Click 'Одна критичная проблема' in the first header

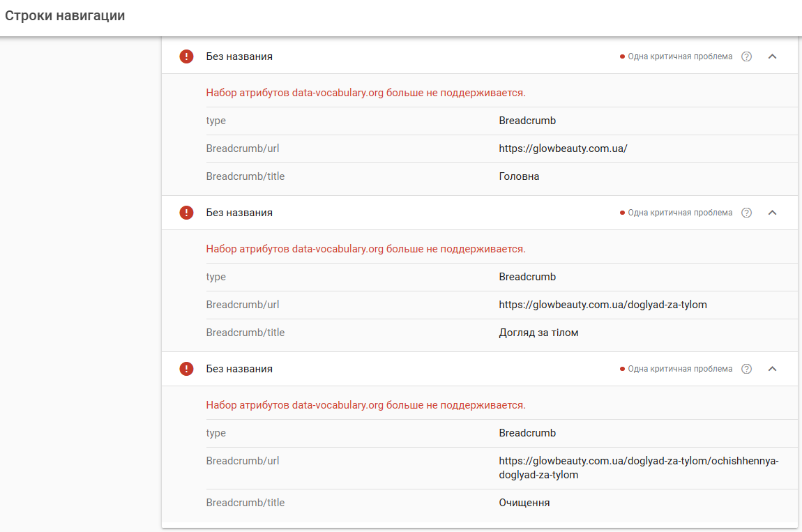pyautogui.click(x=679, y=56)
